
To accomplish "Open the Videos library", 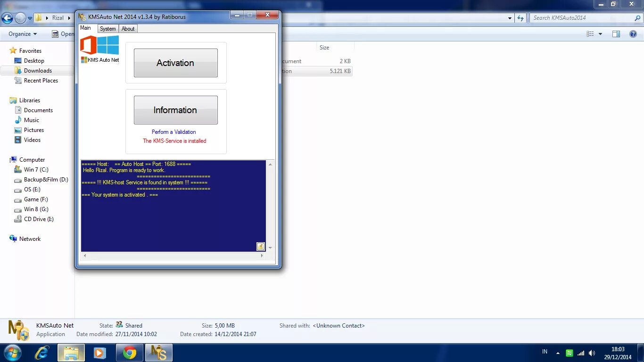I will point(32,140).
